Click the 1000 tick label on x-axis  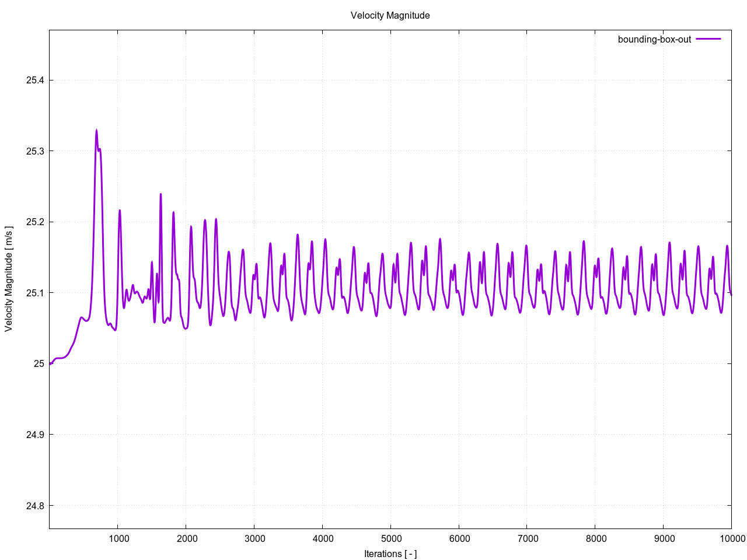point(118,538)
